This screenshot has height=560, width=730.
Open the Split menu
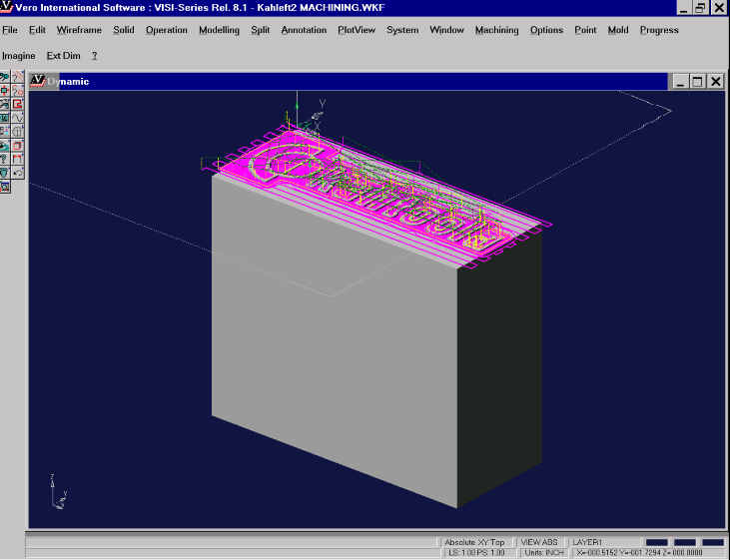coord(261,30)
